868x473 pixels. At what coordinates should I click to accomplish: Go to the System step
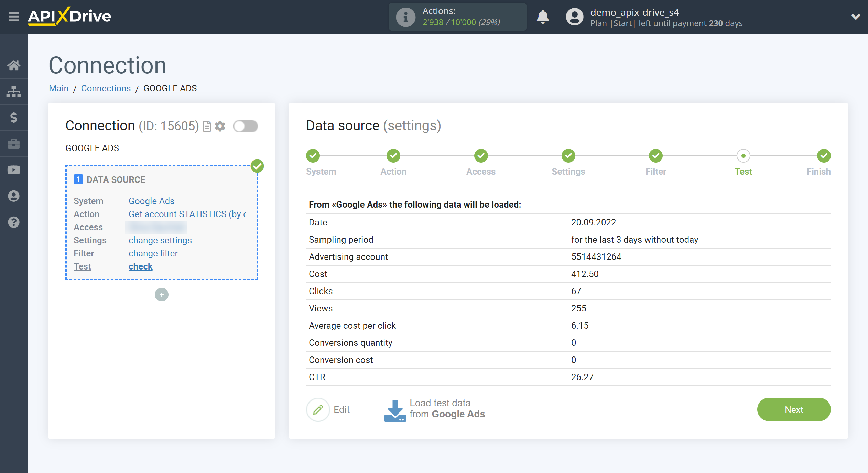(313, 156)
